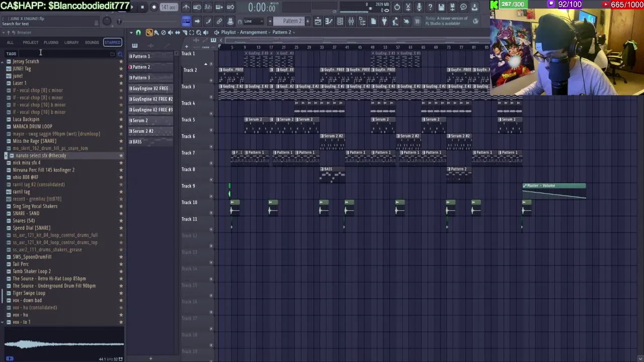
Task: Select the Slip tool in playlist toolbar
Action: point(178,33)
